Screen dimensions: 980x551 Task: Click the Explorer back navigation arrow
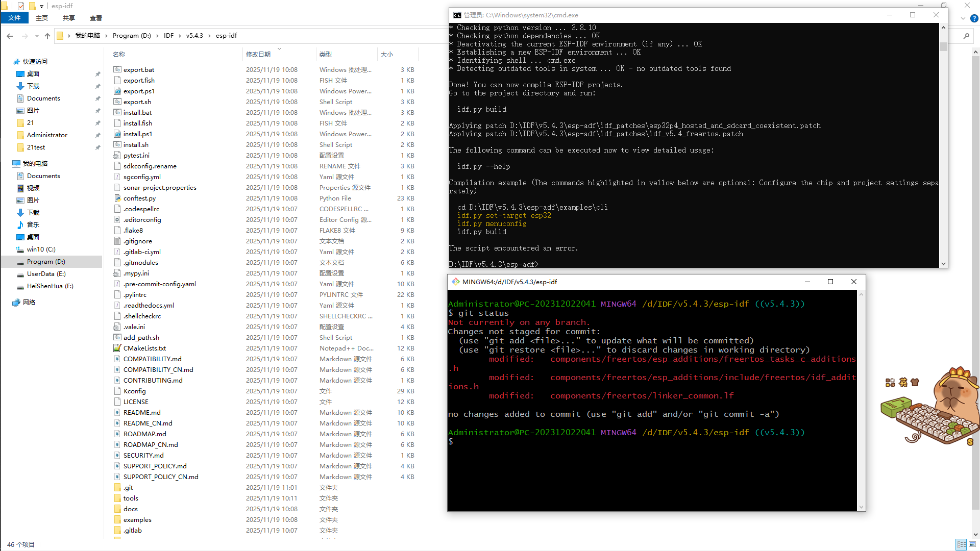tap(10, 36)
